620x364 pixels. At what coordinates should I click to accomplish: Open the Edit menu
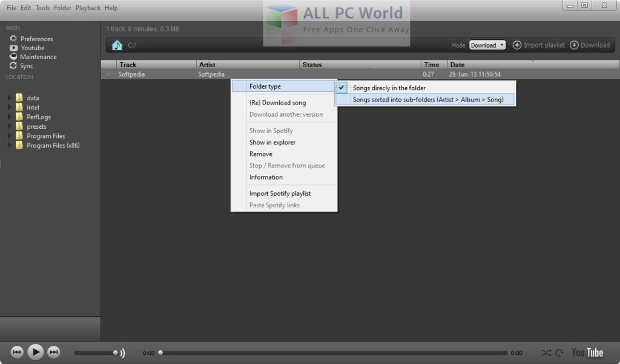[25, 8]
